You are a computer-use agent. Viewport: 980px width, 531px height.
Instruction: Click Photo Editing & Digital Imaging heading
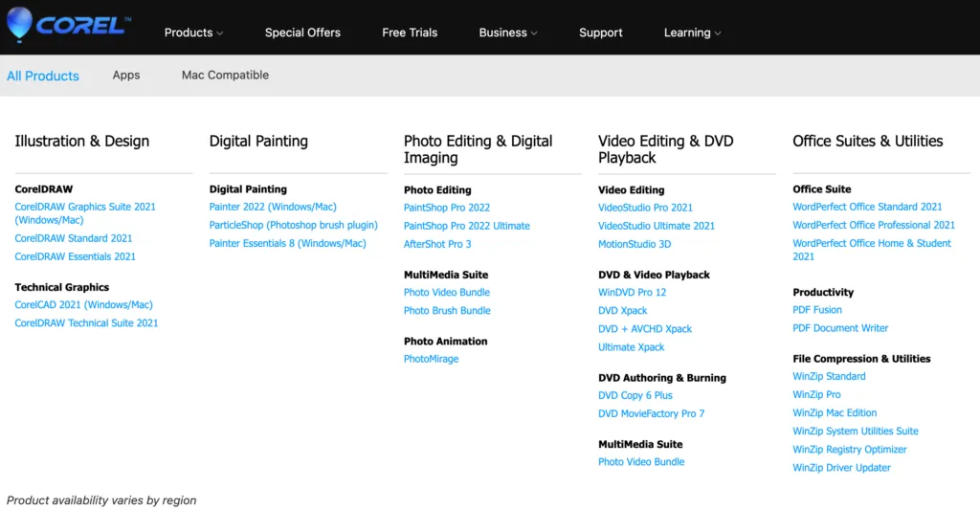click(x=479, y=149)
